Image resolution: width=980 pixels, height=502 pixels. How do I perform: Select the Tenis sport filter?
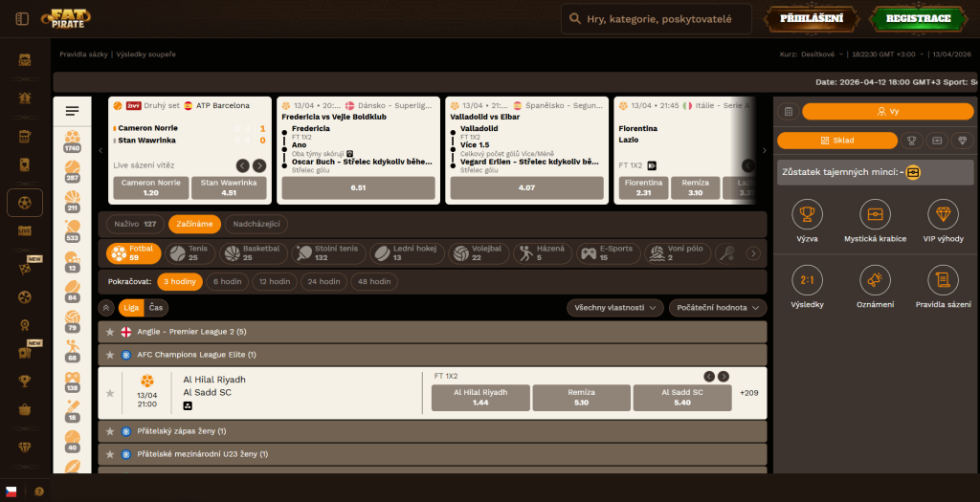[189, 253]
